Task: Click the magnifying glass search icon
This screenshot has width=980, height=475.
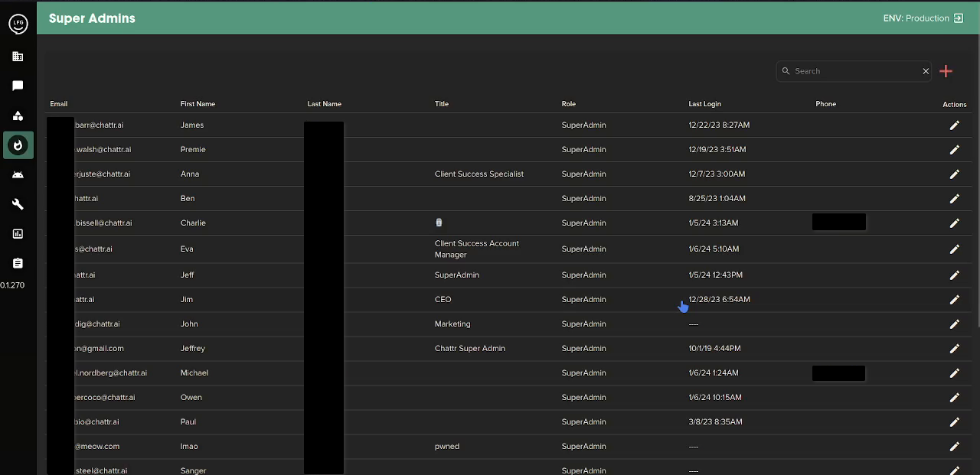Action: pos(786,71)
